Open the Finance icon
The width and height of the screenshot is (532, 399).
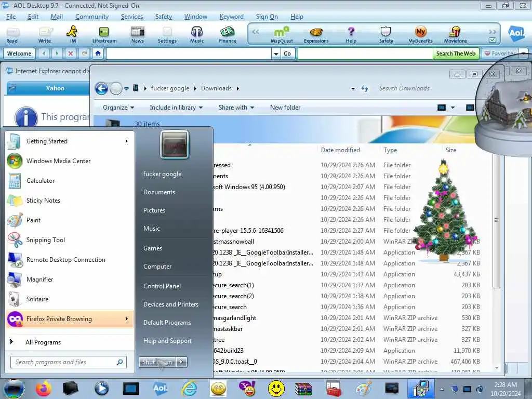pos(228,35)
